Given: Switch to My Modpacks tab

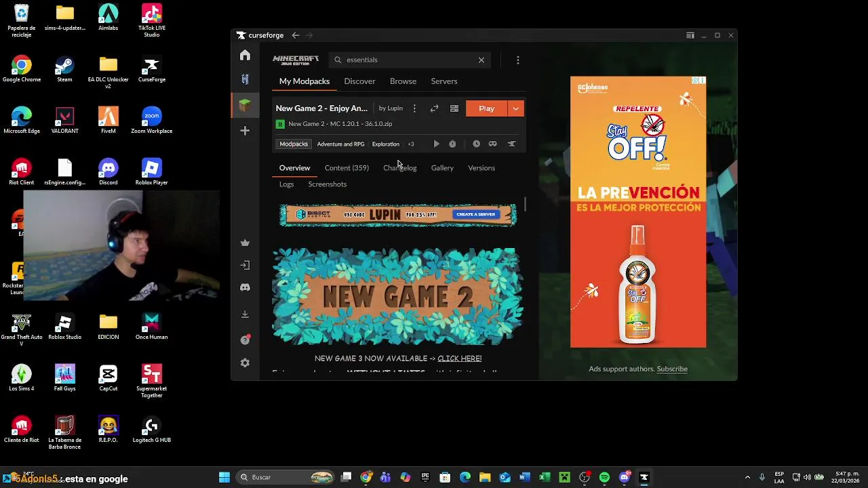Looking at the screenshot, I should [304, 81].
